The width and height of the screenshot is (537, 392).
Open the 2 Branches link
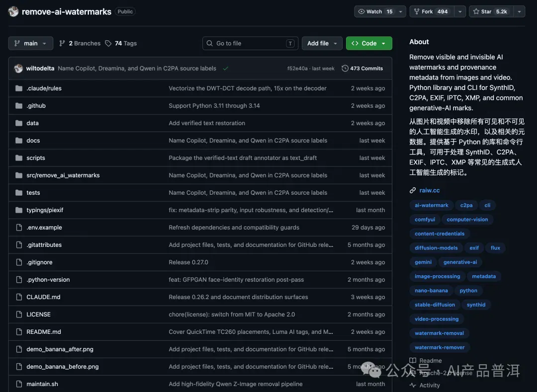(x=80, y=43)
